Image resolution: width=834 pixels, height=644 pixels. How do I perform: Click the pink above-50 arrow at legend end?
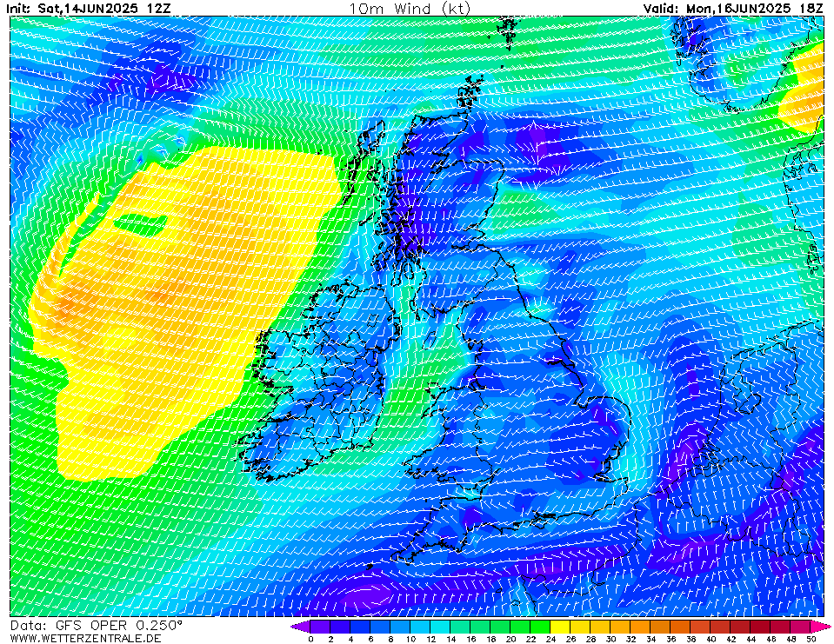[821, 627]
